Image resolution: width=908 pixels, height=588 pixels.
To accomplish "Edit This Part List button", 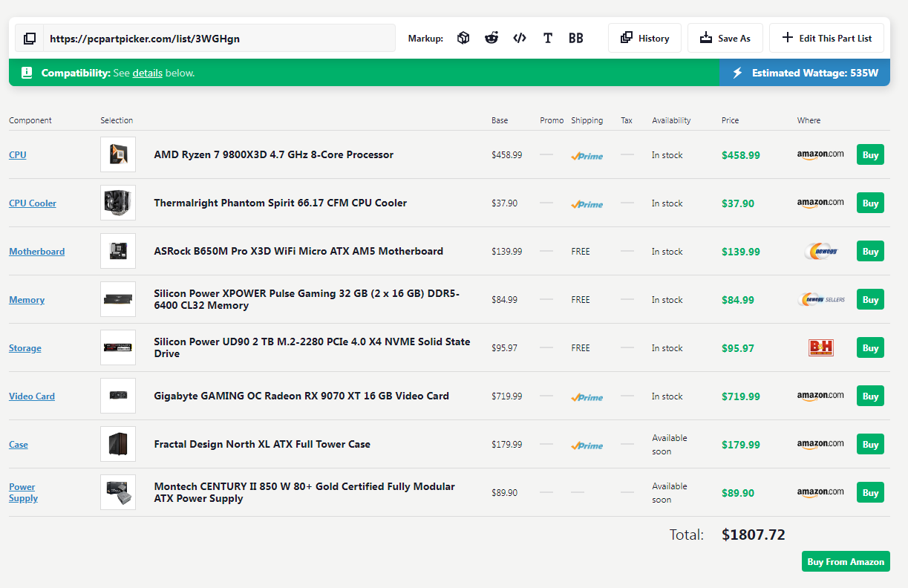I will click(x=826, y=38).
